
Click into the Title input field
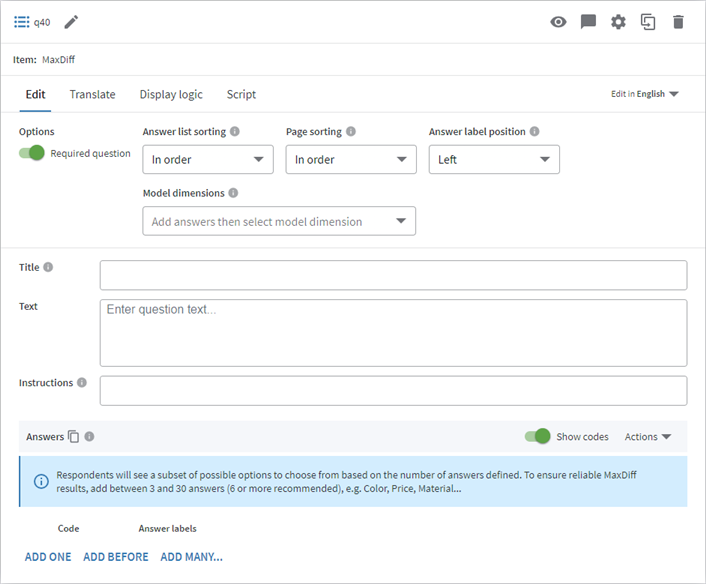[394, 275]
